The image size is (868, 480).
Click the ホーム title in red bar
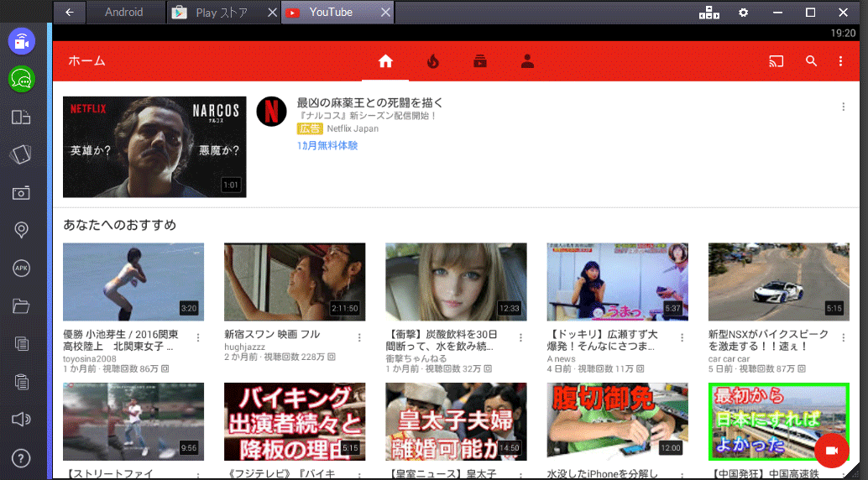point(86,61)
